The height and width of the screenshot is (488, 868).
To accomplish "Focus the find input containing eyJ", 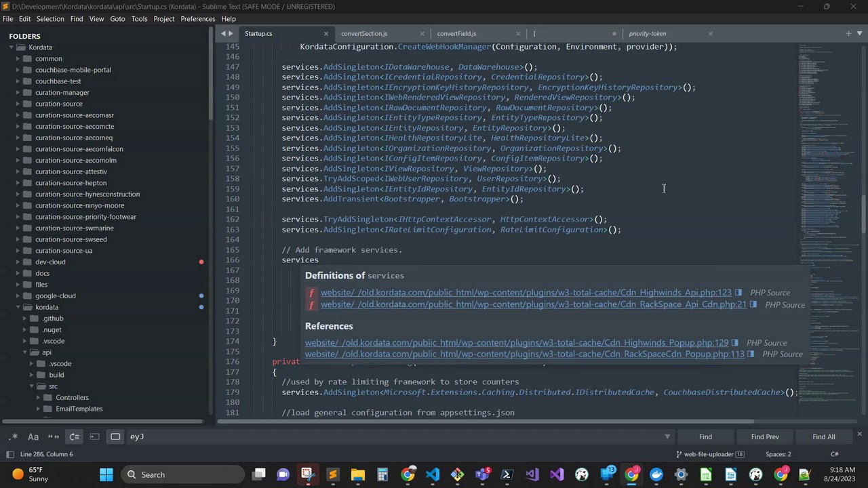I will [400, 436].
